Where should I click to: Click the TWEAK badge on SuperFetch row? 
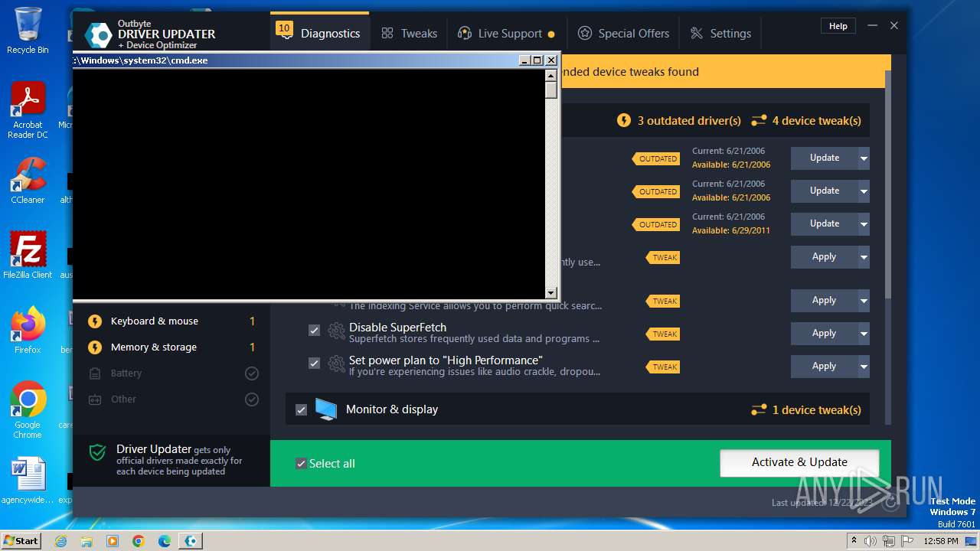point(663,334)
